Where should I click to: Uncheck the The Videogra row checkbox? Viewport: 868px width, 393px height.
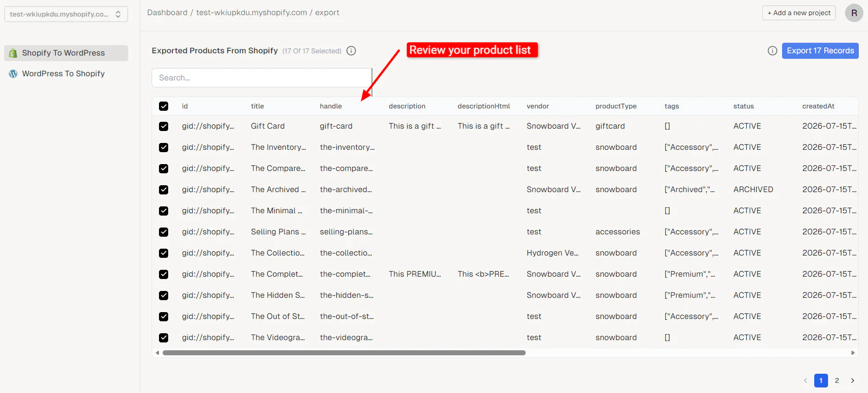pos(164,338)
